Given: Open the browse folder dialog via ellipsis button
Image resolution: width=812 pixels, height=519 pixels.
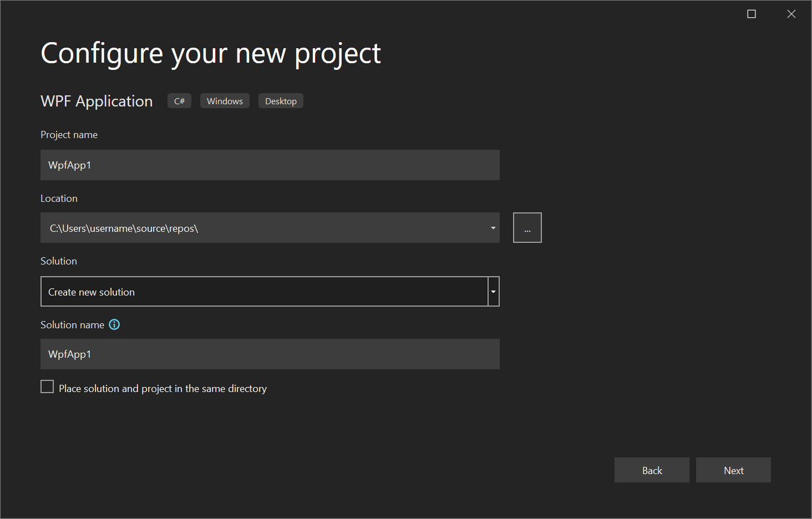Looking at the screenshot, I should 527,227.
